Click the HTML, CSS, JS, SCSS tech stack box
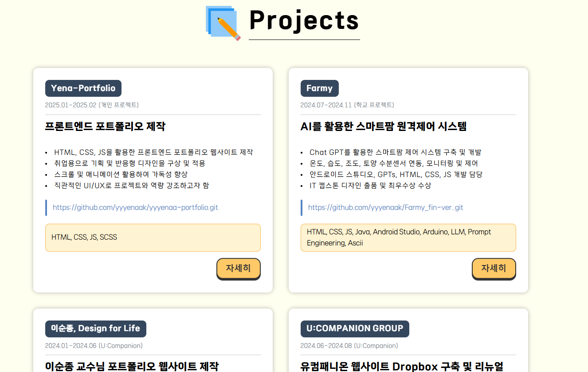588x372 pixels. 153,237
